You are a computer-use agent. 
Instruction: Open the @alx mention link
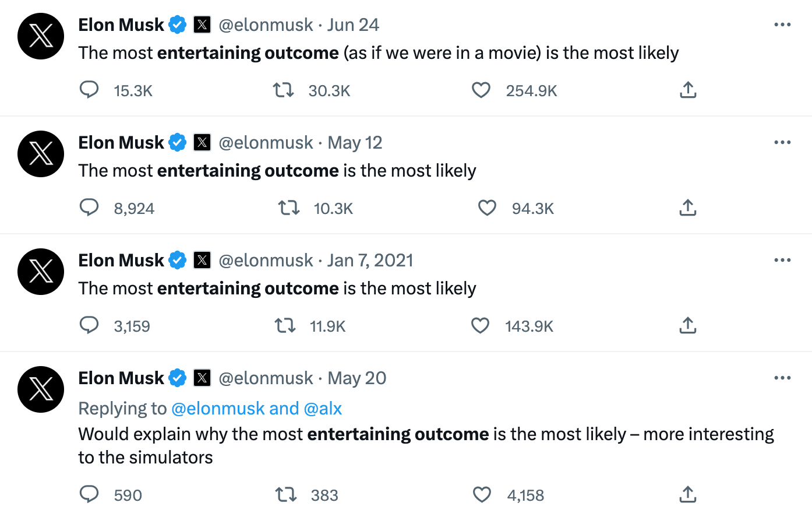(x=322, y=408)
